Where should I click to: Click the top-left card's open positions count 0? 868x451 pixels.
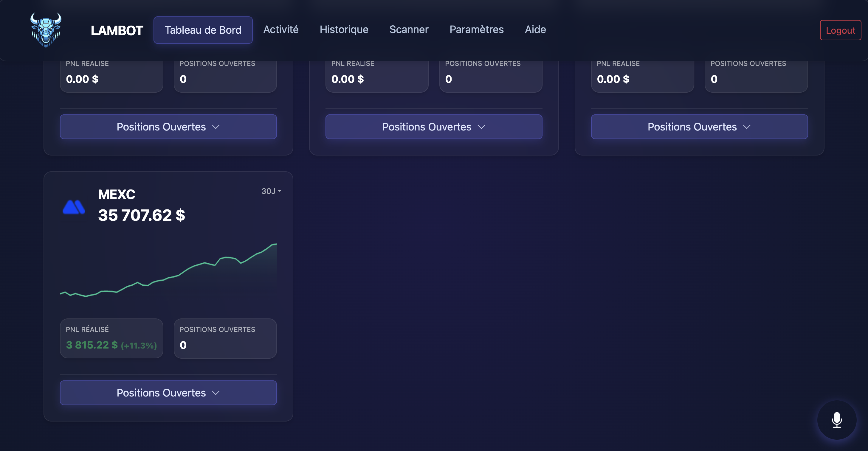point(183,79)
